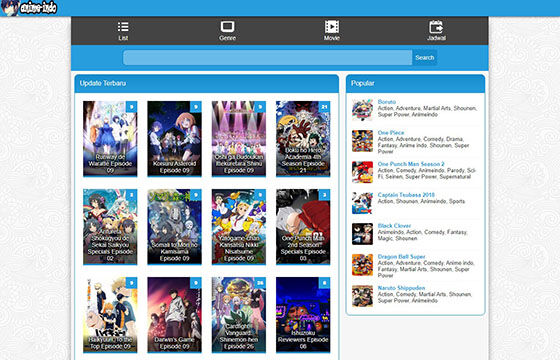Open the Naruto Shippuden link
This screenshot has height=360, width=560.
401,288
